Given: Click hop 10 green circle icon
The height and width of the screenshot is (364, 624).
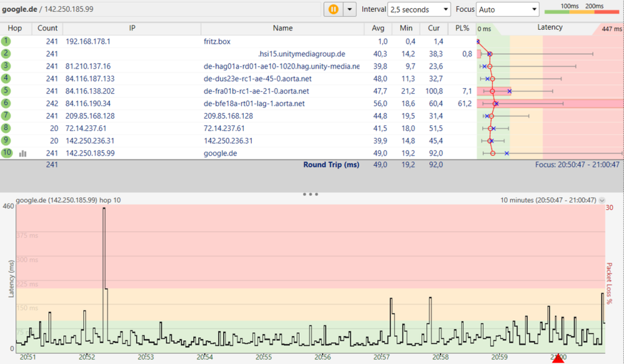Looking at the screenshot, I should pos(6,153).
